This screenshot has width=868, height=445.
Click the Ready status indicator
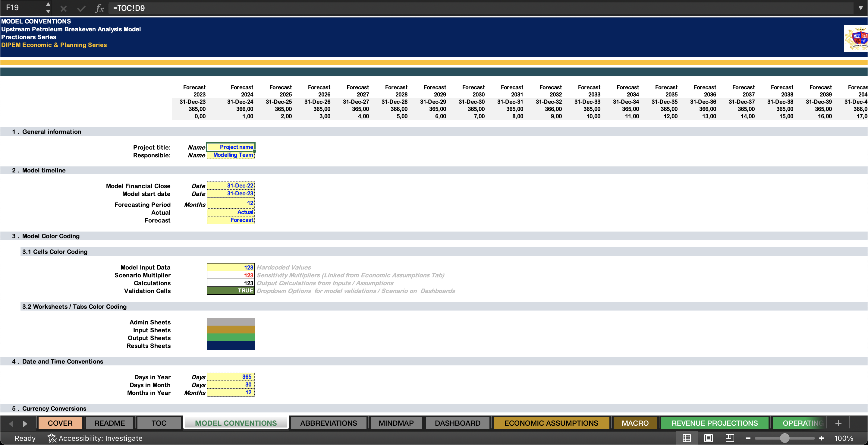point(25,438)
